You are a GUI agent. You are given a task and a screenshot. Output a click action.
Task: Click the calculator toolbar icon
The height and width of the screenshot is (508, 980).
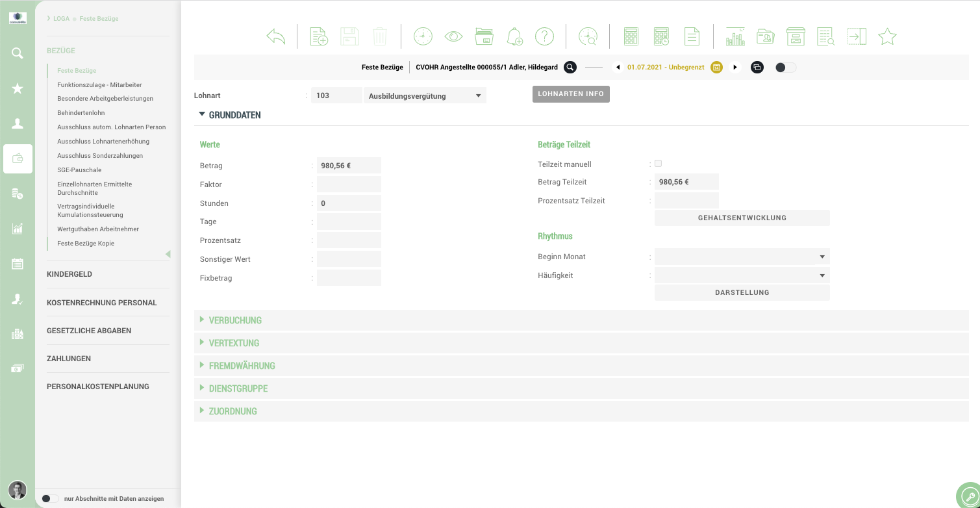point(631,36)
